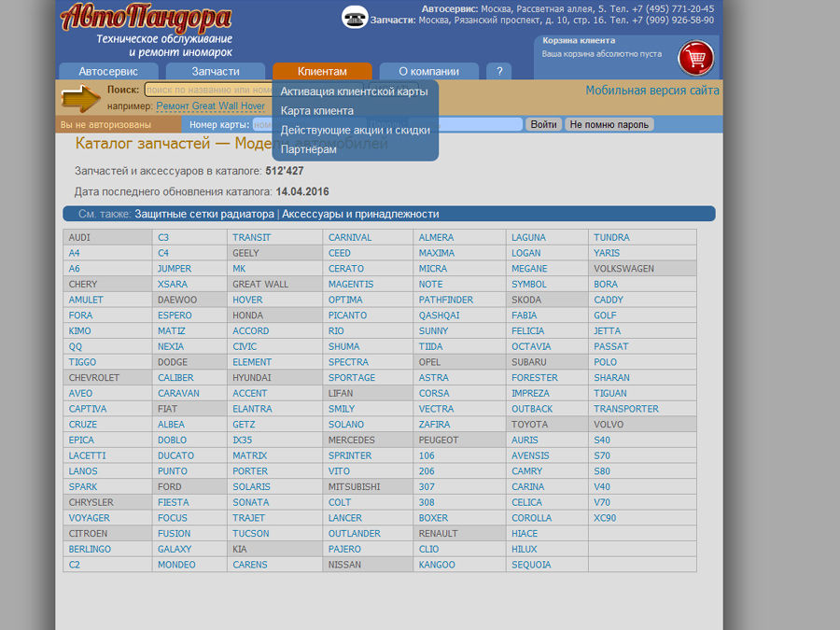
Task: Open the Chevrolet LACETTI link
Action: 88,455
